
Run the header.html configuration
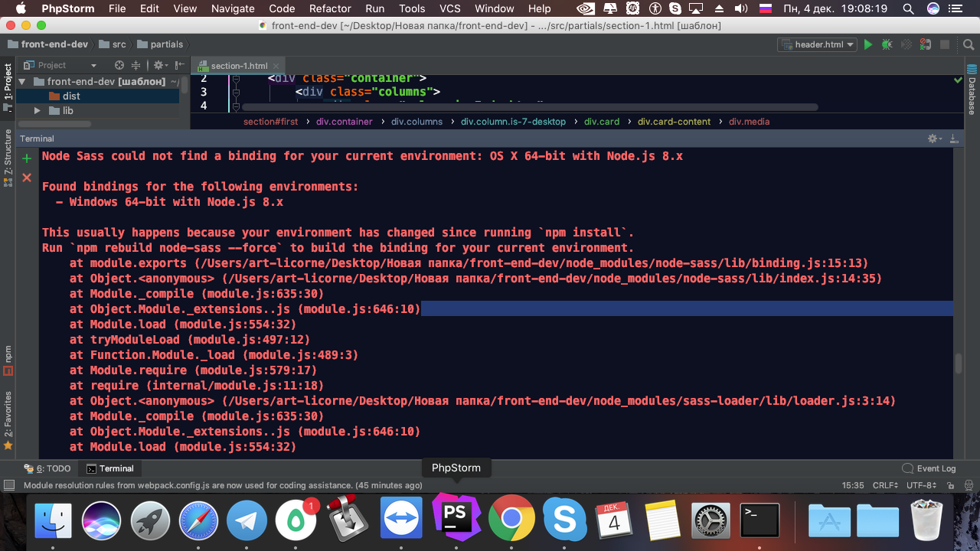pyautogui.click(x=868, y=44)
